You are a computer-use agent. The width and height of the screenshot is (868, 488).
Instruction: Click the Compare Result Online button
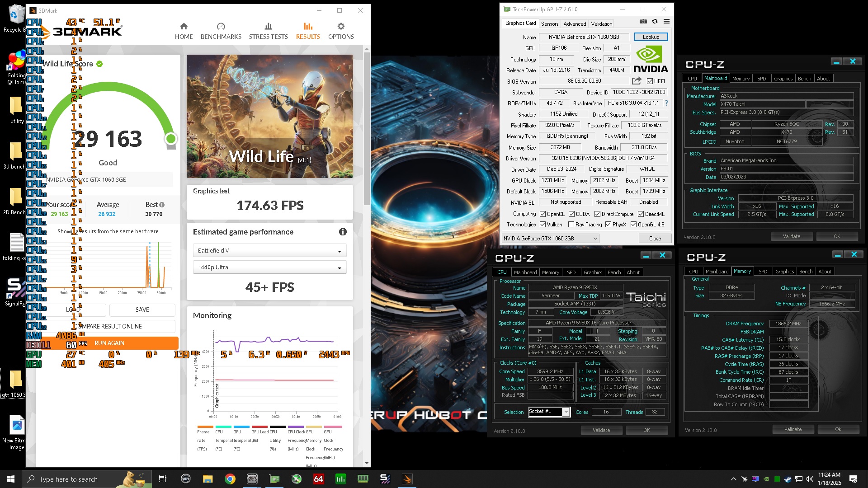(x=108, y=326)
